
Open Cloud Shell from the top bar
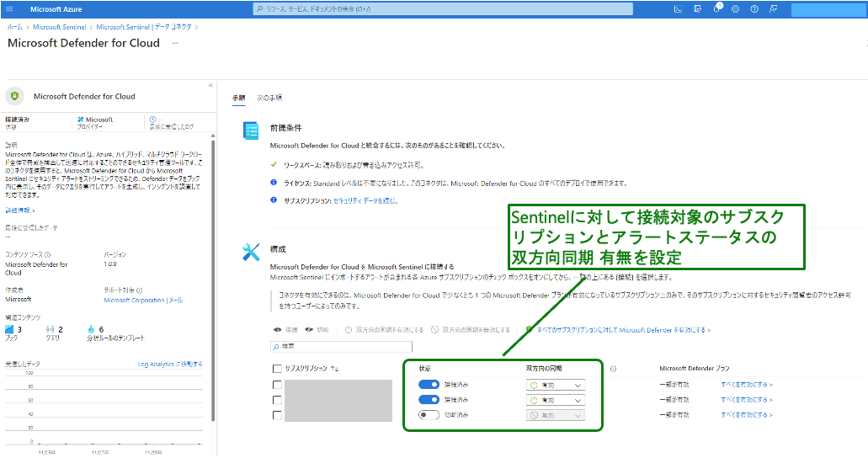pos(678,9)
